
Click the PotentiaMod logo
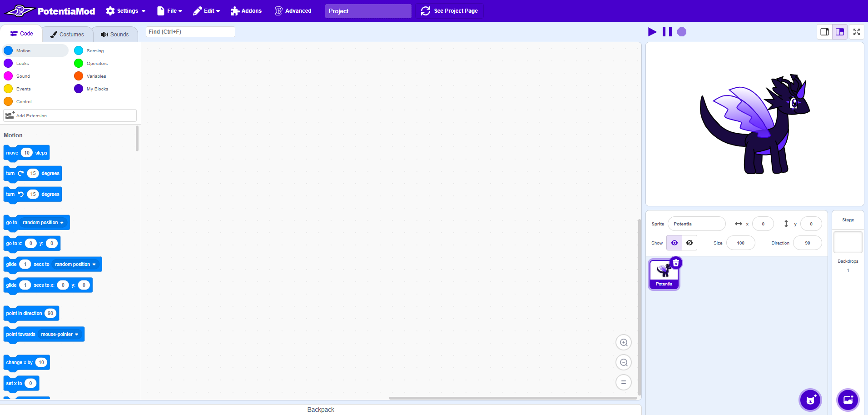pyautogui.click(x=50, y=11)
